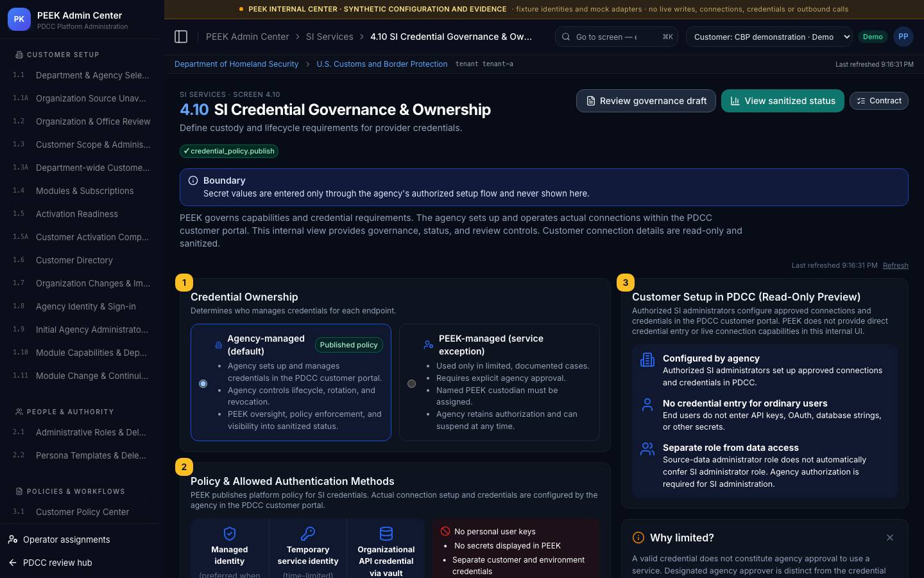Click the Organizational API credential database icon

[386, 534]
